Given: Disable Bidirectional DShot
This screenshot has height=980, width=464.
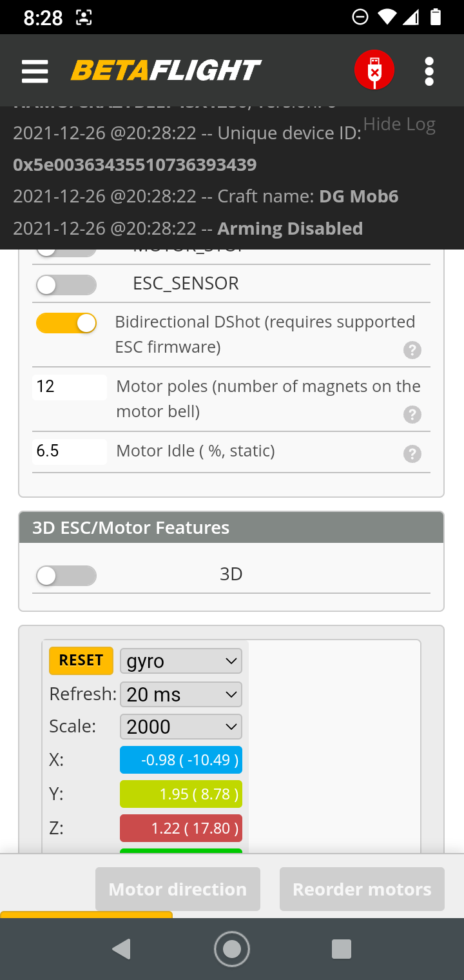Looking at the screenshot, I should click(x=66, y=322).
